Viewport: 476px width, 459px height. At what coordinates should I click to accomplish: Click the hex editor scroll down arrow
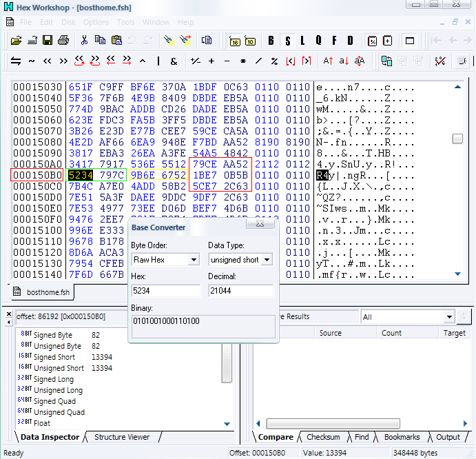[x=458, y=274]
